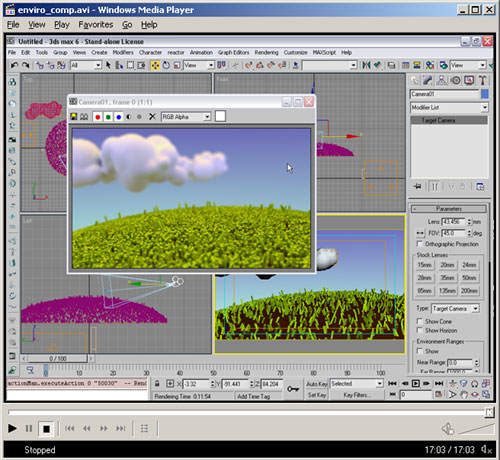Viewport: 500px width, 460px height.
Task: Adjust the media player volume slider
Action: 477,429
